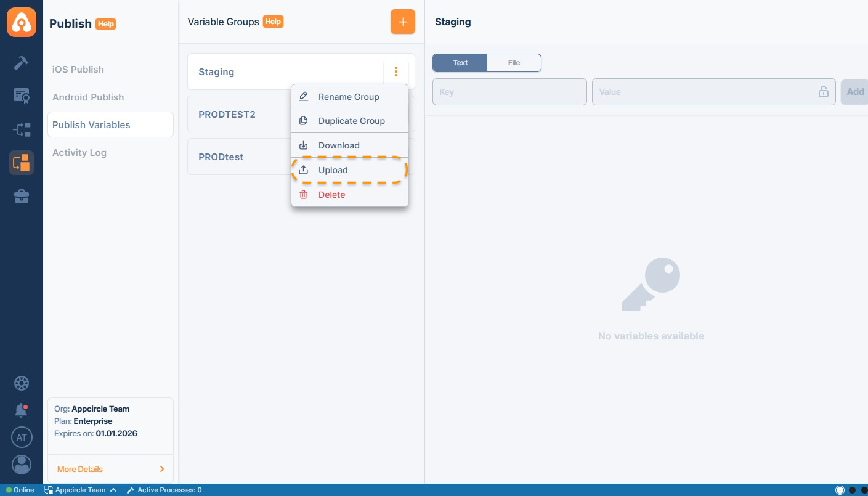Expand More Details of plan info
The height and width of the screenshot is (496, 868).
110,469
